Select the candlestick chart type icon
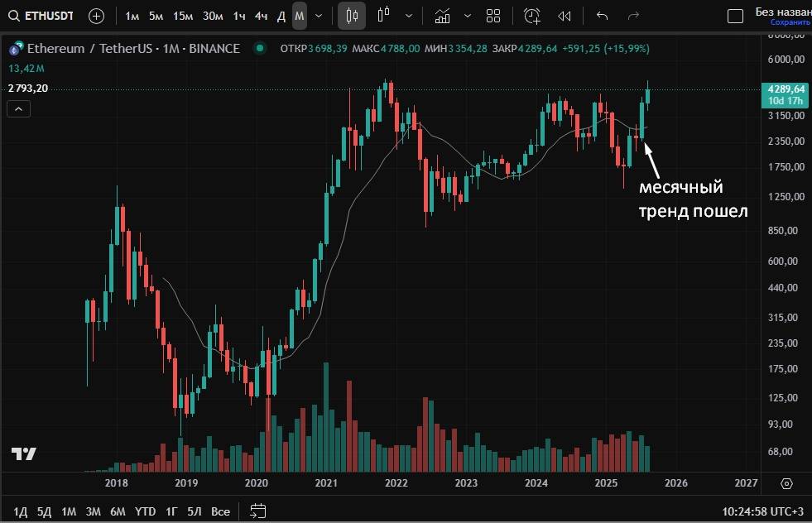This screenshot has height=523, width=812. tap(353, 16)
